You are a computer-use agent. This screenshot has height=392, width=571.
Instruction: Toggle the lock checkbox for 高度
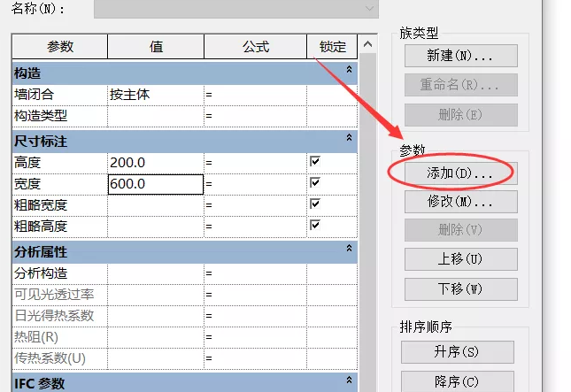pos(315,161)
